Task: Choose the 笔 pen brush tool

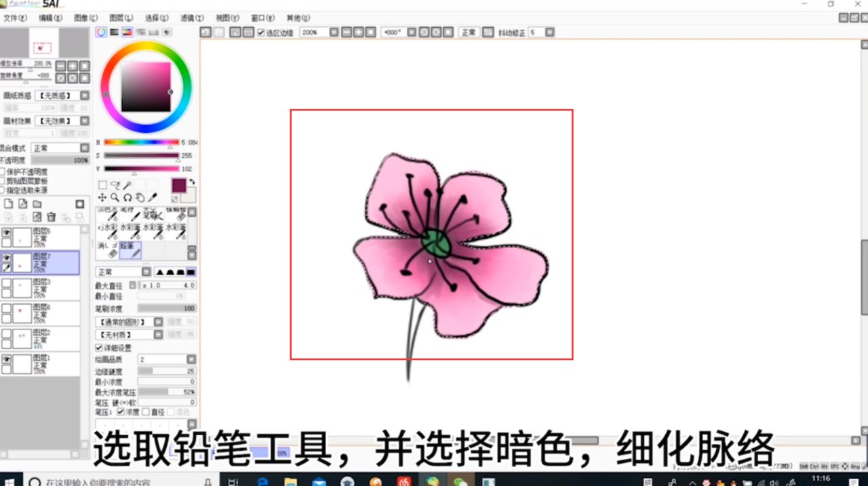Action: 131,215
